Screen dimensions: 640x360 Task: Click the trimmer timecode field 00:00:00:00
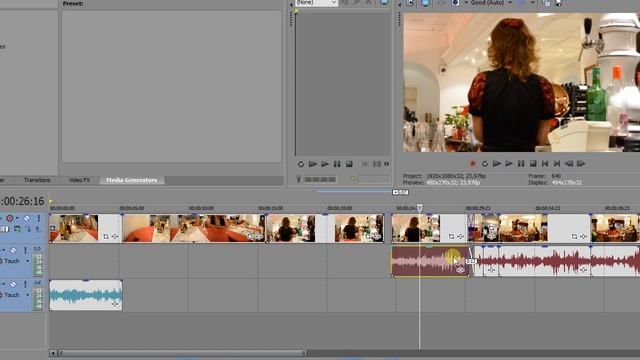320,179
